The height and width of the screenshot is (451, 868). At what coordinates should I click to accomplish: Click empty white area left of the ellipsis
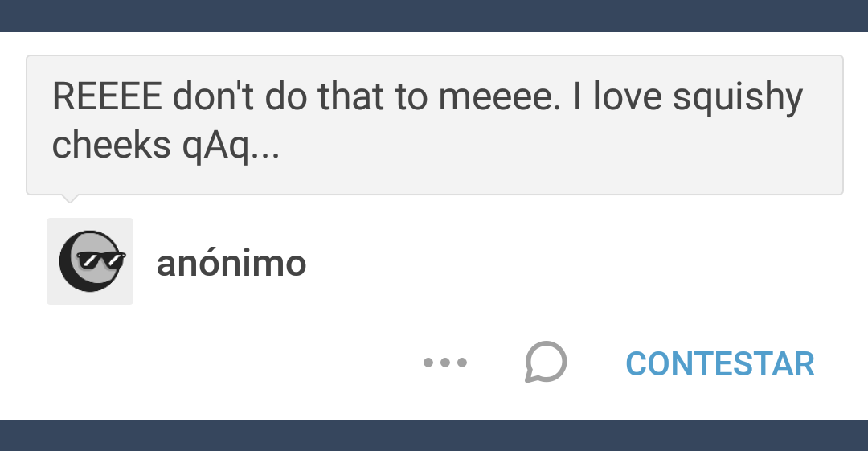click(x=241, y=363)
